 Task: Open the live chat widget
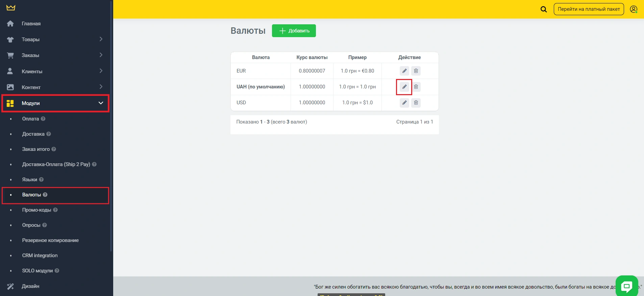click(x=626, y=286)
